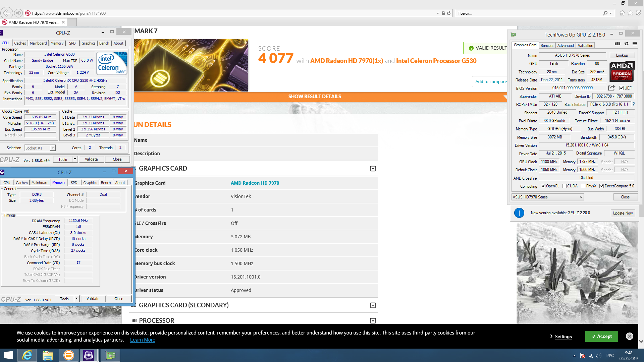644x362 pixels.
Task: Open SPD tab in Memory CPU-Z window
Action: coord(74,183)
